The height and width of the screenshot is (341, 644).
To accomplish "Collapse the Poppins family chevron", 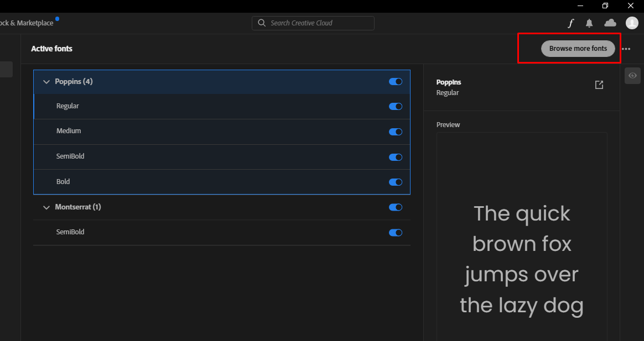I will pyautogui.click(x=46, y=82).
